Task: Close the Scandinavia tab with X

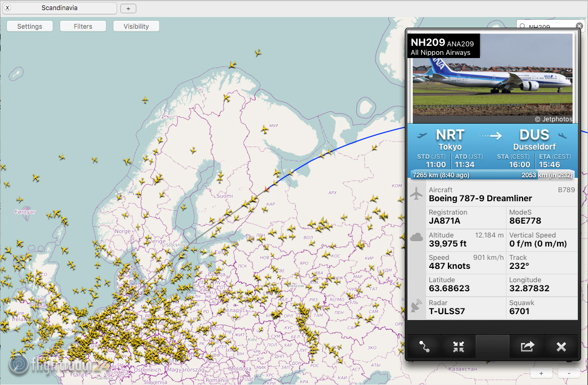Action: point(7,7)
